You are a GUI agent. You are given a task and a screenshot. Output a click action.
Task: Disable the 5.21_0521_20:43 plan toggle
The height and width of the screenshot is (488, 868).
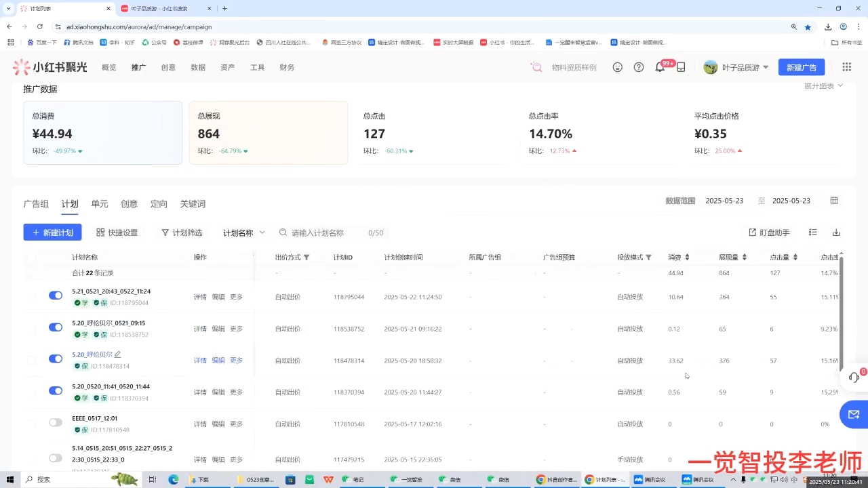point(55,295)
